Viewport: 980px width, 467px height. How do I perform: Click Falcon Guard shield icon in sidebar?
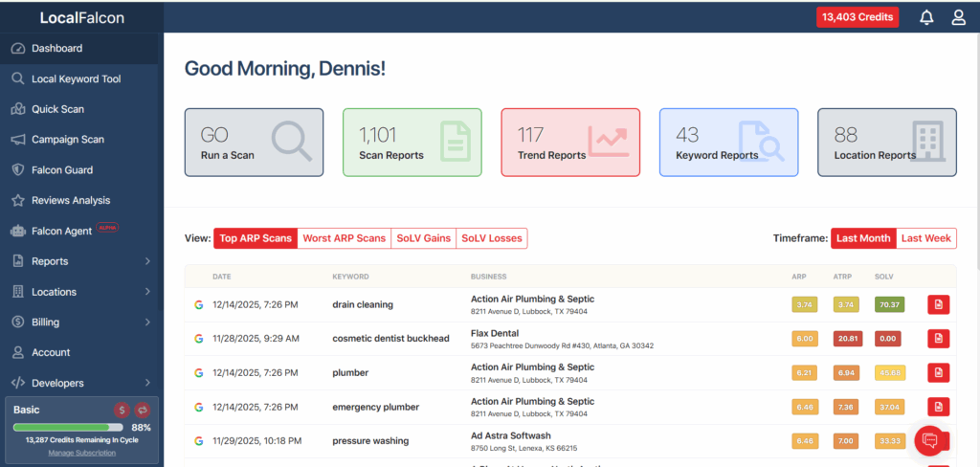tap(17, 170)
